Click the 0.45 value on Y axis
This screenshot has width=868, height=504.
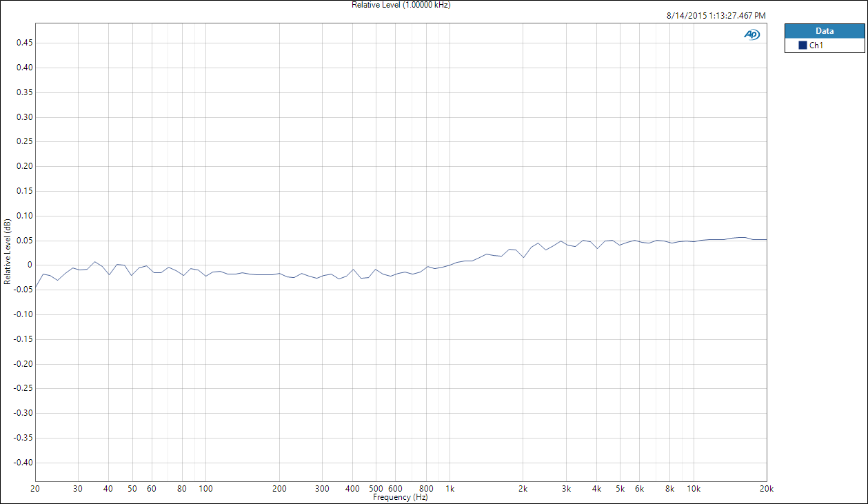point(25,43)
